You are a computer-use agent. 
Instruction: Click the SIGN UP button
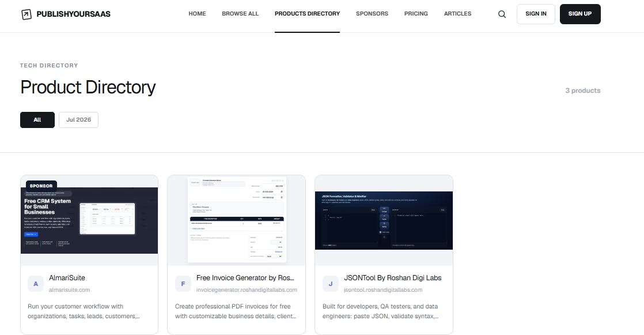(580, 14)
